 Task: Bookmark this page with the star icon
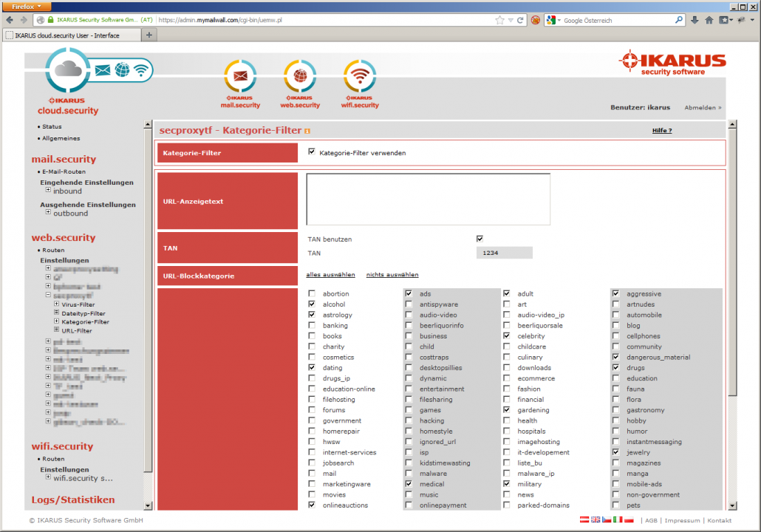click(500, 20)
